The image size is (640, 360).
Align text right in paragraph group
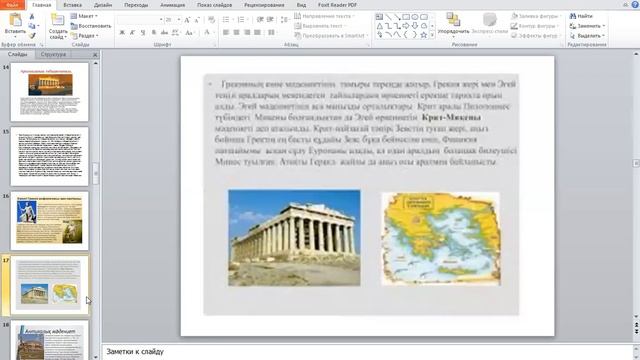(247, 32)
